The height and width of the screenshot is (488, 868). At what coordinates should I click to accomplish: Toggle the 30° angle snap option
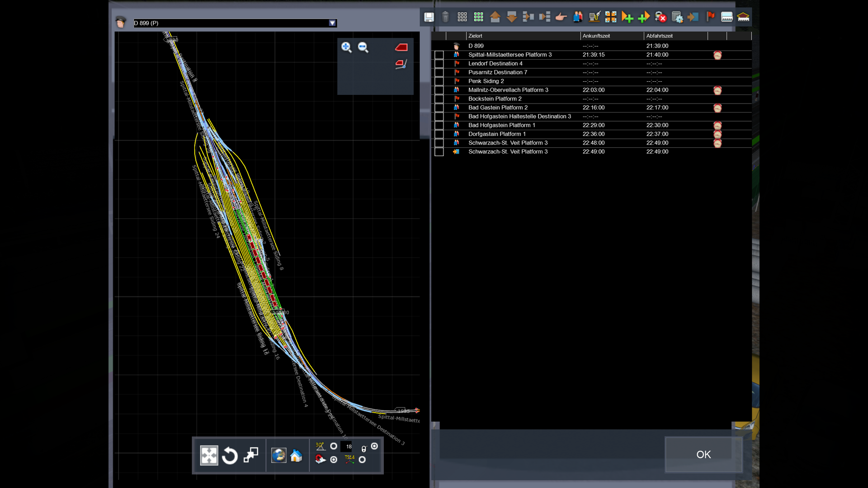[334, 446]
